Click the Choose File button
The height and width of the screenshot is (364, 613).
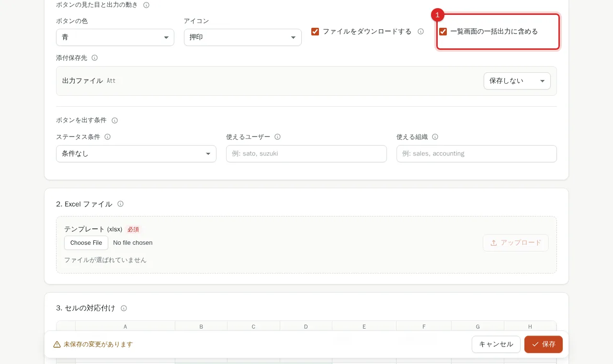pos(86,243)
